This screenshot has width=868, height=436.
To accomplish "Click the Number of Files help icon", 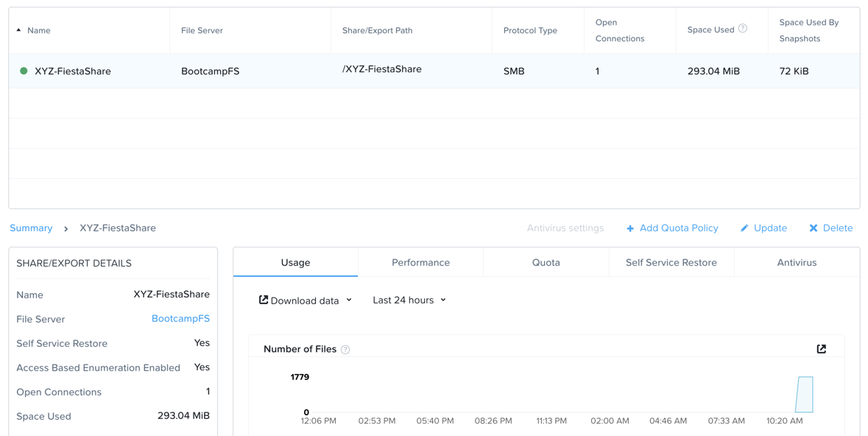I will tap(345, 350).
